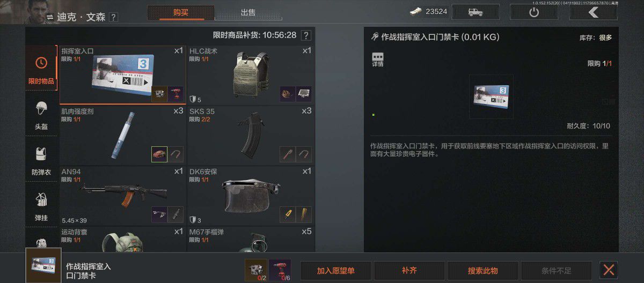Open the 防弹衣 body armor category
Viewport: 644px width, 283px height.
[41, 161]
